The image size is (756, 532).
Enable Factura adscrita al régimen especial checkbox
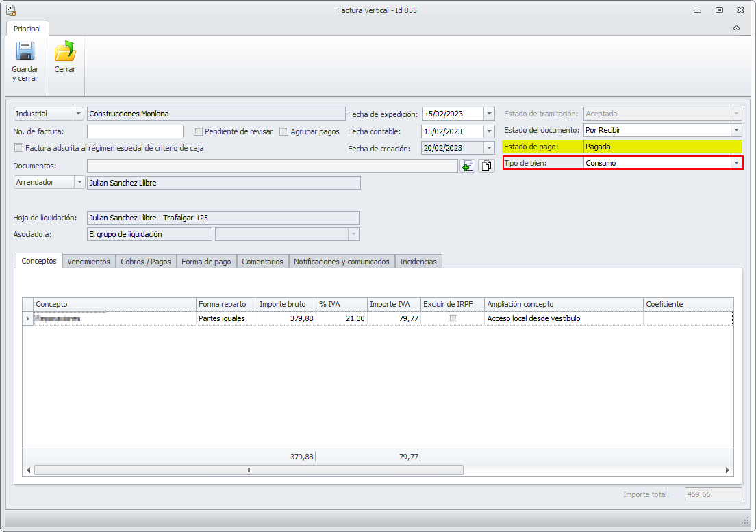pyautogui.click(x=18, y=148)
